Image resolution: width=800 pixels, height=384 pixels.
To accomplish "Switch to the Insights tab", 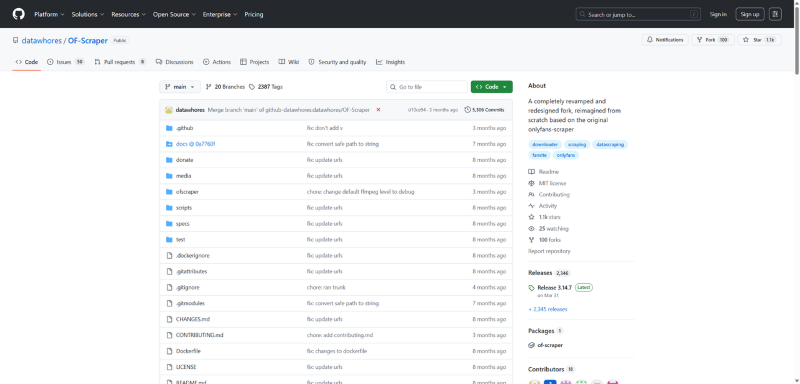I will pyautogui.click(x=390, y=62).
